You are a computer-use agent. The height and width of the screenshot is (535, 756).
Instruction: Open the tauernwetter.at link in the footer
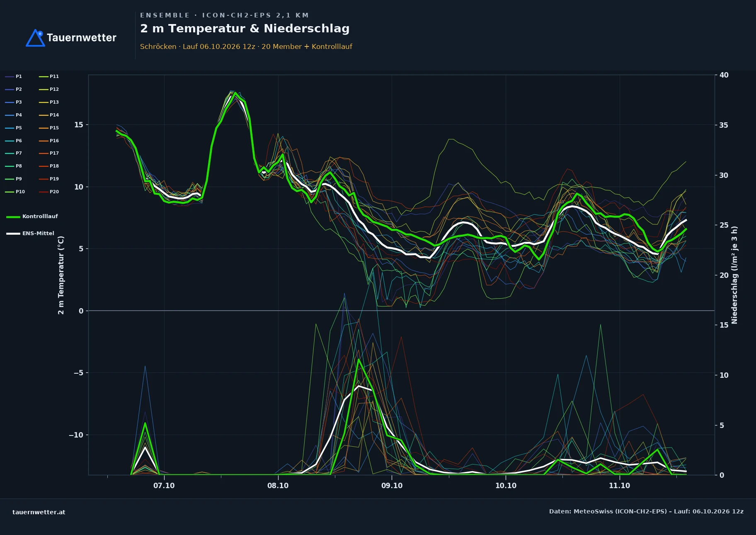coord(39,512)
